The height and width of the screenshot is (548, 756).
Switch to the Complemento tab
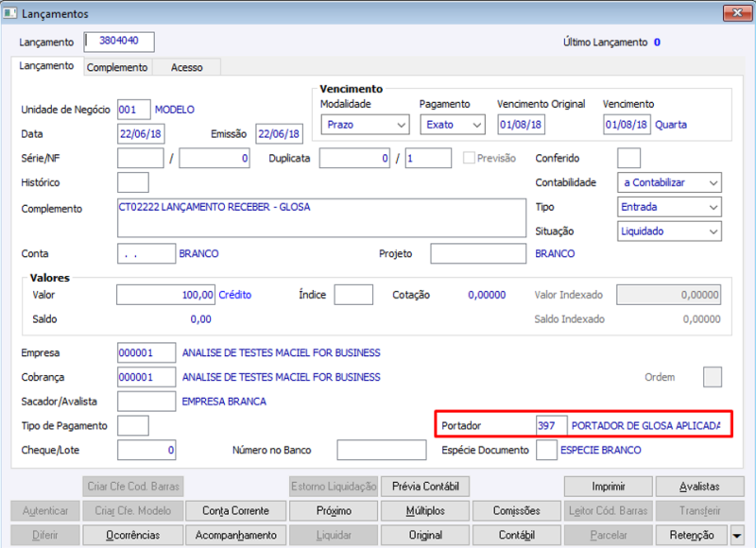tap(117, 67)
